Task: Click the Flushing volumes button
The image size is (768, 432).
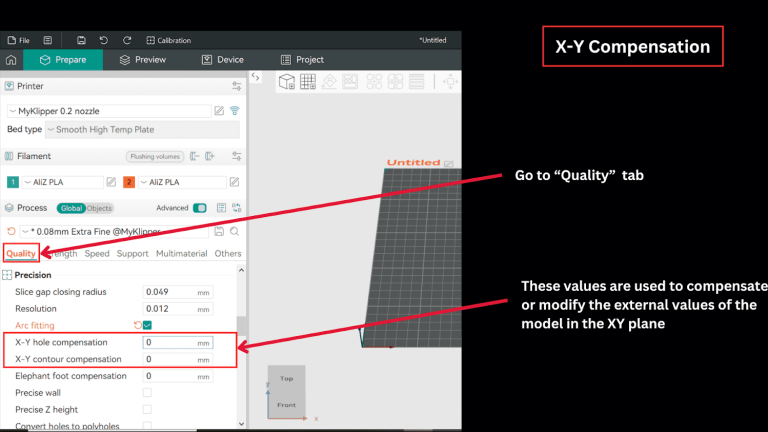Action: point(155,156)
